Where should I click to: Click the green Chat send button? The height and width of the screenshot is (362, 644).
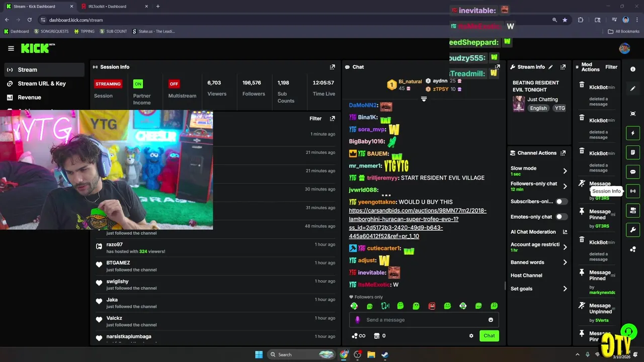coord(489,336)
